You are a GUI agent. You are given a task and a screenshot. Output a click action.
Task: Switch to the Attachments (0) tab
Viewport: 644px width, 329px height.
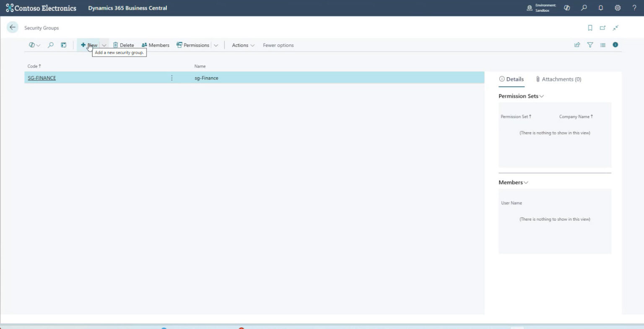(558, 79)
